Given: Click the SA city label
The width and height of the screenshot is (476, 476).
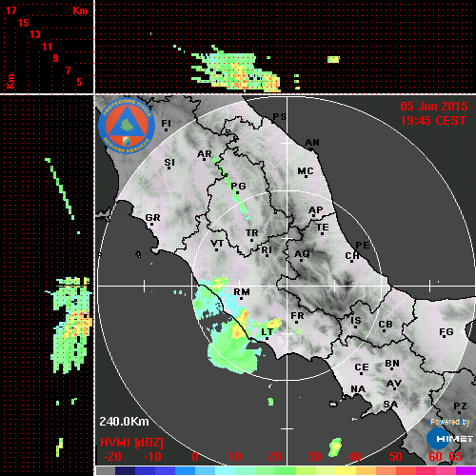Looking at the screenshot, I should [390, 405].
